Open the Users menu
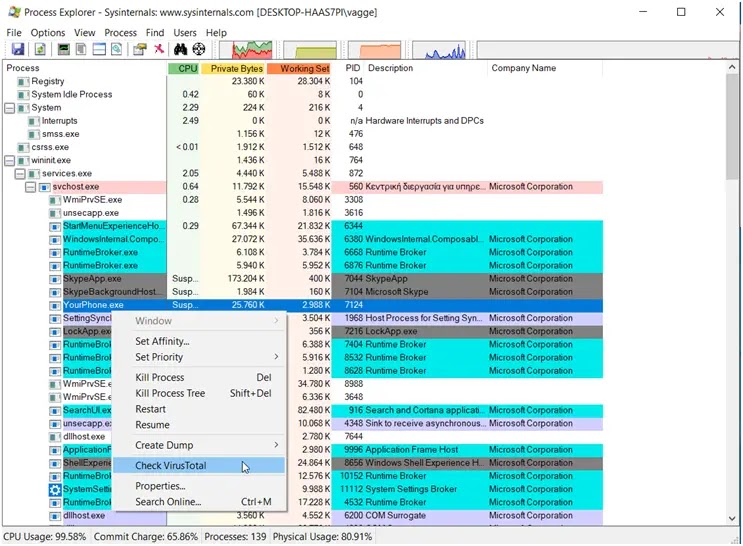This screenshot has width=743, height=546. point(185,33)
